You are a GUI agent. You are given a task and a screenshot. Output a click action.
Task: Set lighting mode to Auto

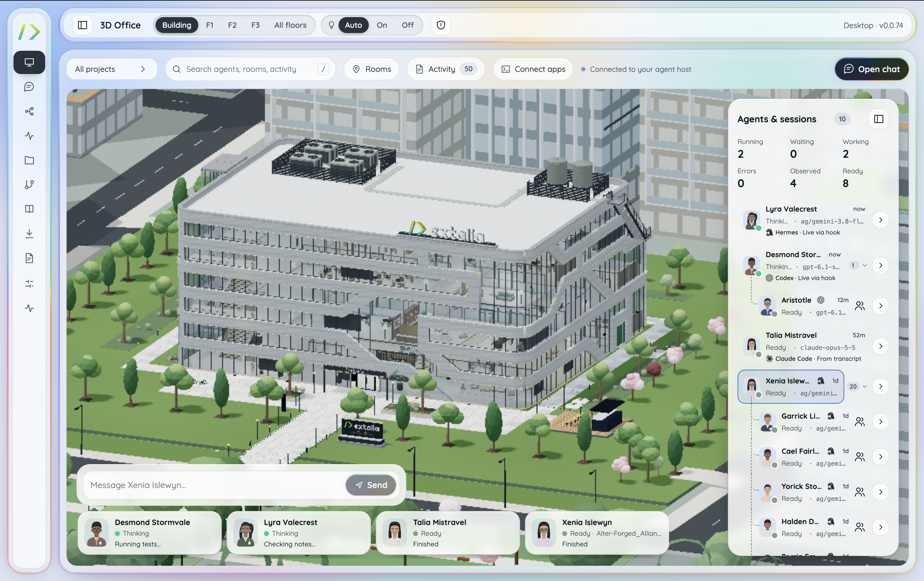point(353,25)
